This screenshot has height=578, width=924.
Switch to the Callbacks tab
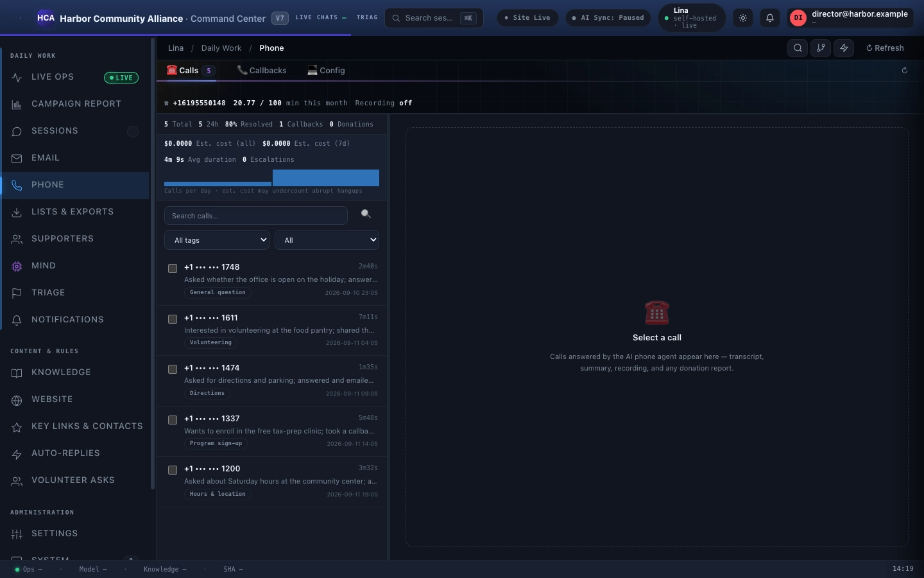click(262, 71)
